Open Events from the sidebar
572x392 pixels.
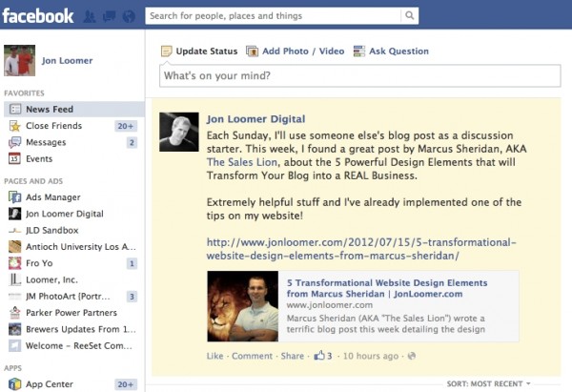click(x=39, y=158)
